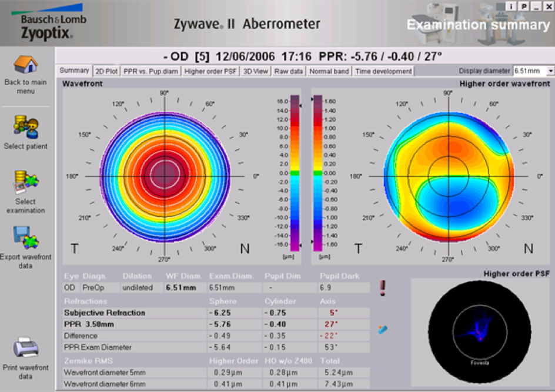This screenshot has width=555, height=392.
Task: Click Subjective Refraction sphere value -6.25
Action: click(220, 313)
